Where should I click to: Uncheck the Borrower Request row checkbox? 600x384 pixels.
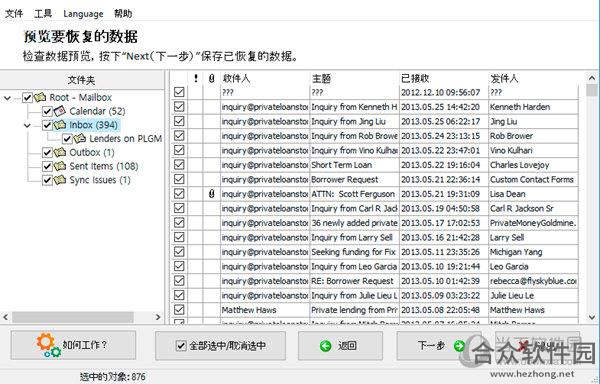[179, 179]
